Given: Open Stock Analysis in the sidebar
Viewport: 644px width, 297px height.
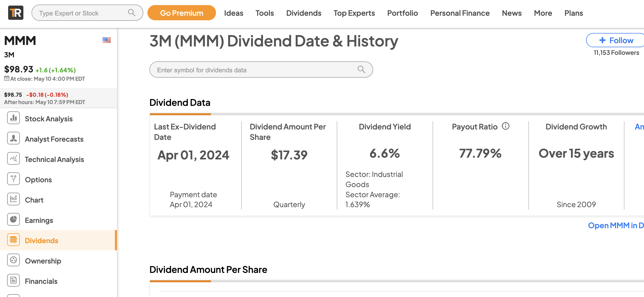Looking at the screenshot, I should coord(58,119).
